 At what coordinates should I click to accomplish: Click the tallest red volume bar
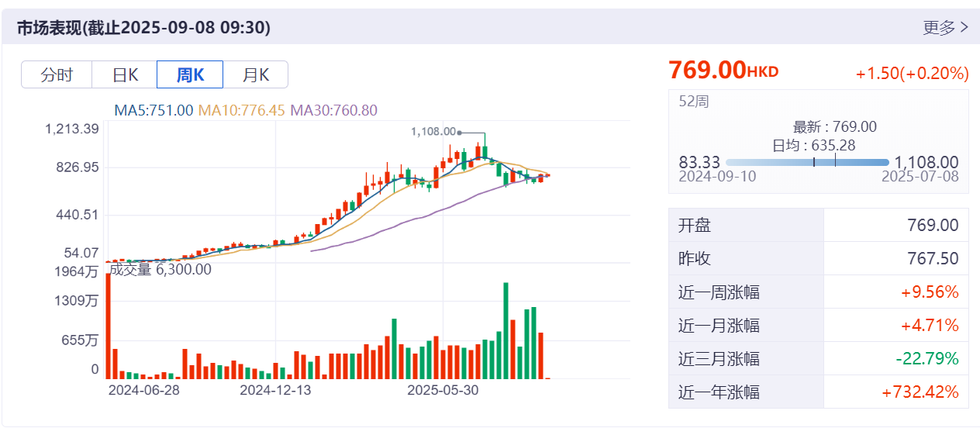coord(109,326)
